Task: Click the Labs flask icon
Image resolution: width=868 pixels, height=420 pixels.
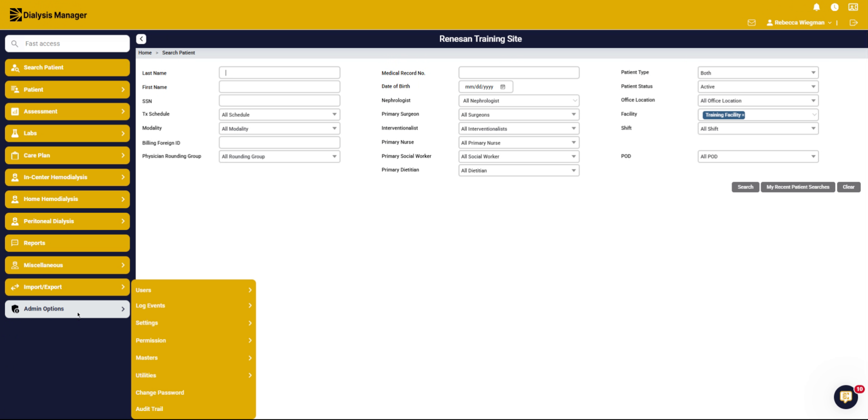Action: point(15,133)
